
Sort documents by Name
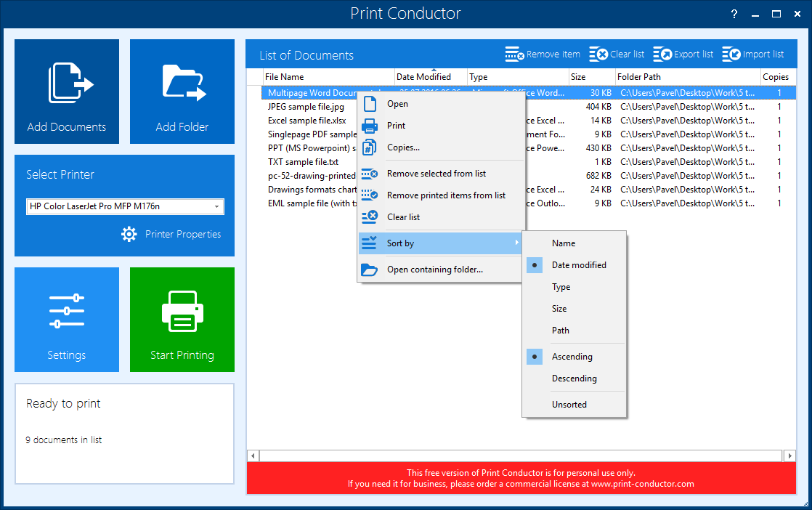575,243
